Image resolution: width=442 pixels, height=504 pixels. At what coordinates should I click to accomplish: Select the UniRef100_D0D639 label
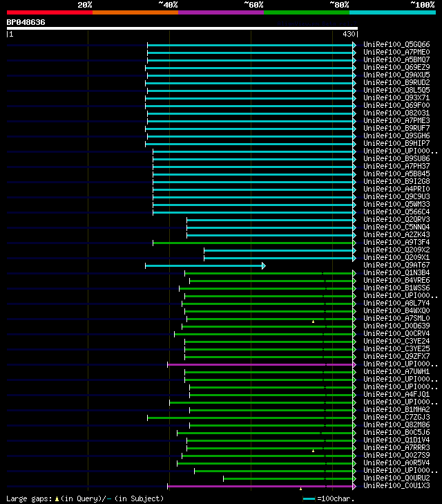(396, 326)
